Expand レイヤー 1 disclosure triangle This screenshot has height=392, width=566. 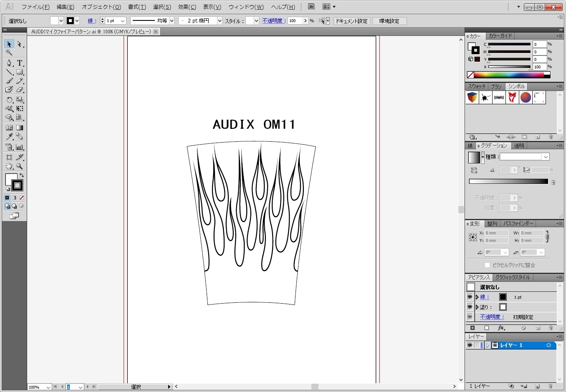(x=487, y=345)
